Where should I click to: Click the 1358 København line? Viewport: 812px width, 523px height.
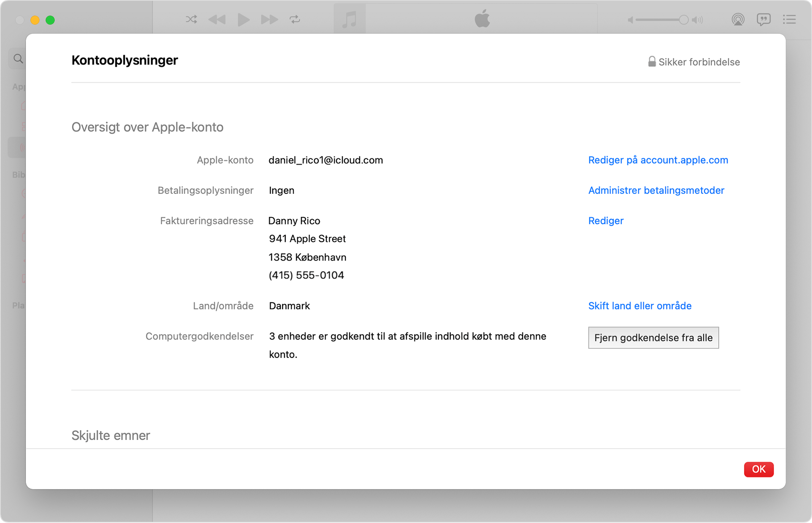(307, 257)
